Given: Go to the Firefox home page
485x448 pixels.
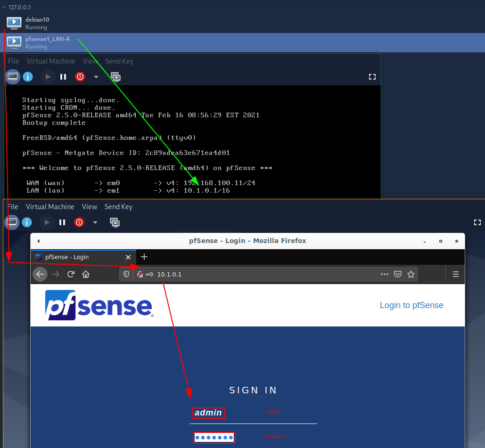Looking at the screenshot, I should 86,274.
